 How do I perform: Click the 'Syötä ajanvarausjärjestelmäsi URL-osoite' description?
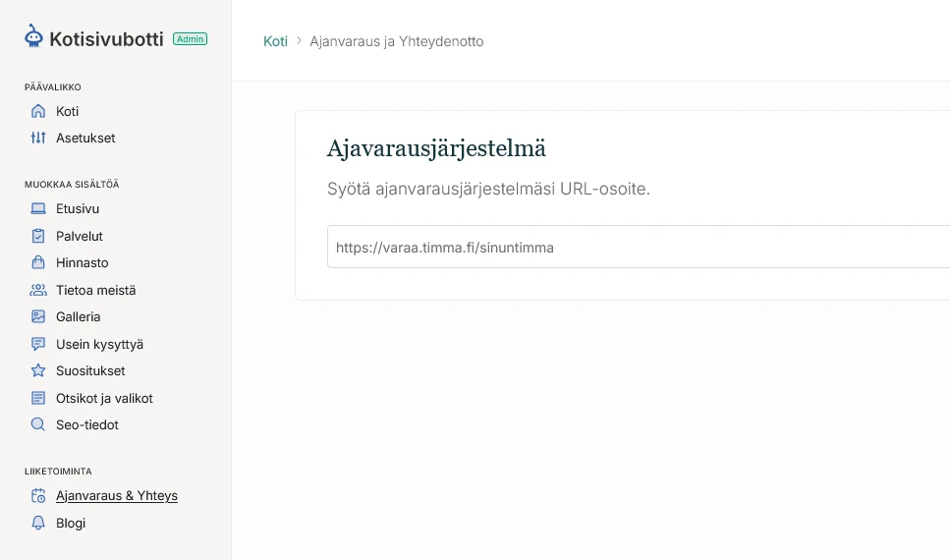(x=488, y=189)
